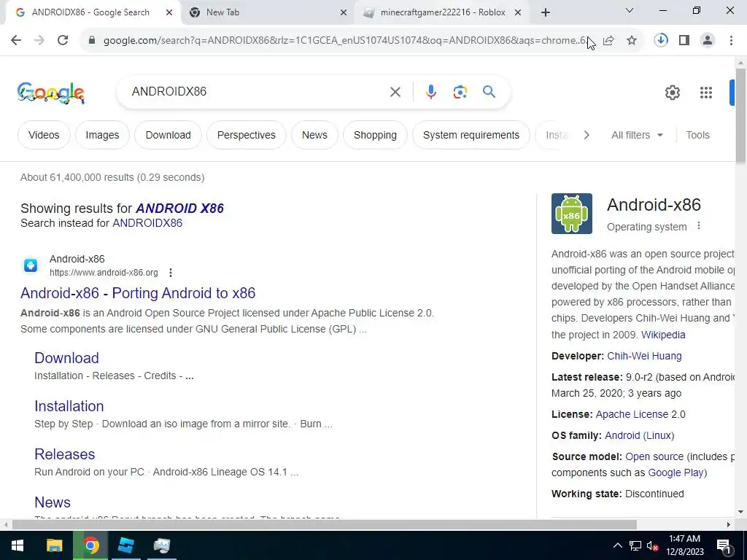Show more filter chips with the arrow
Viewport: 747px width, 560px height.
(587, 135)
